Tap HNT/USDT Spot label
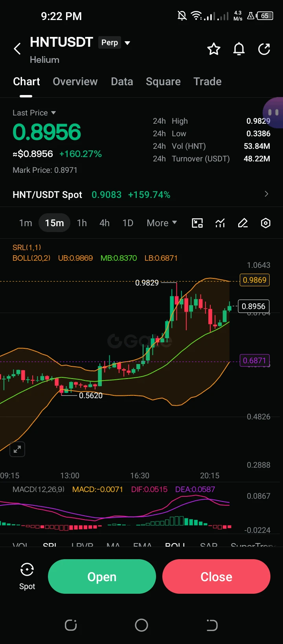Image resolution: width=283 pixels, height=644 pixels. [x=47, y=195]
